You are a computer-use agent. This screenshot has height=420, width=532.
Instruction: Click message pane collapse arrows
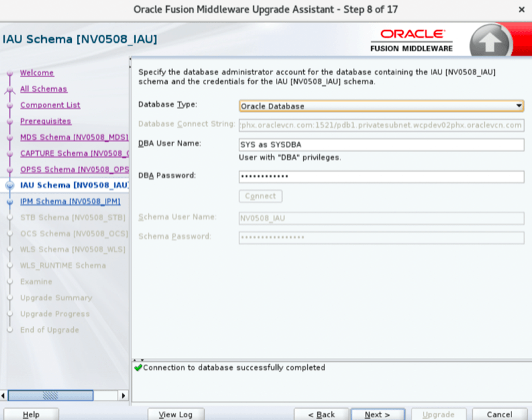point(138,359)
